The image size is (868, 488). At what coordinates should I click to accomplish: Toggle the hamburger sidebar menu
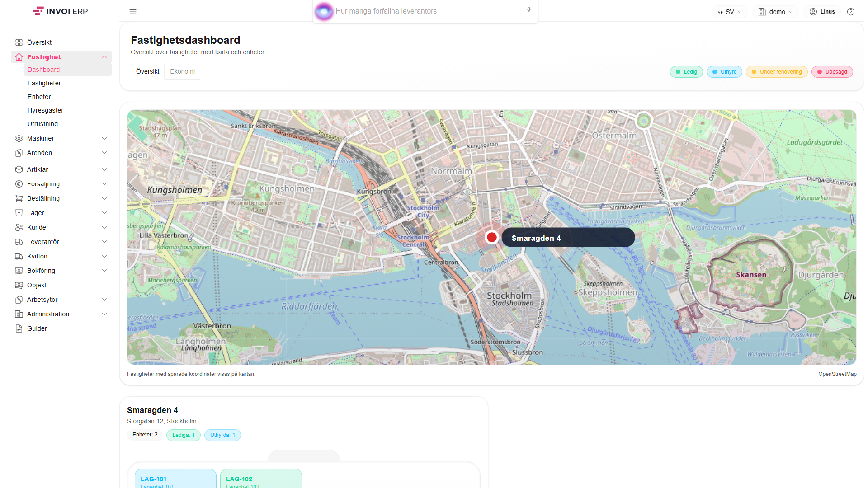[133, 12]
